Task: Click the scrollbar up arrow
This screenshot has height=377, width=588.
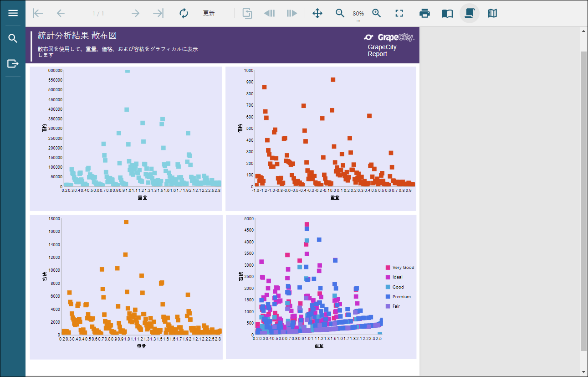Action: (x=583, y=31)
